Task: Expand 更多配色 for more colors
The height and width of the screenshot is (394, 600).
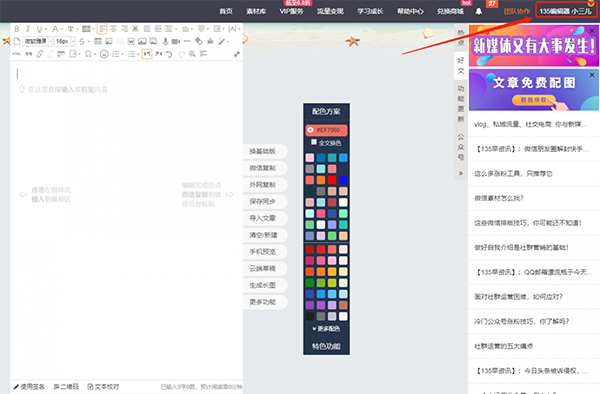Action: [x=326, y=329]
